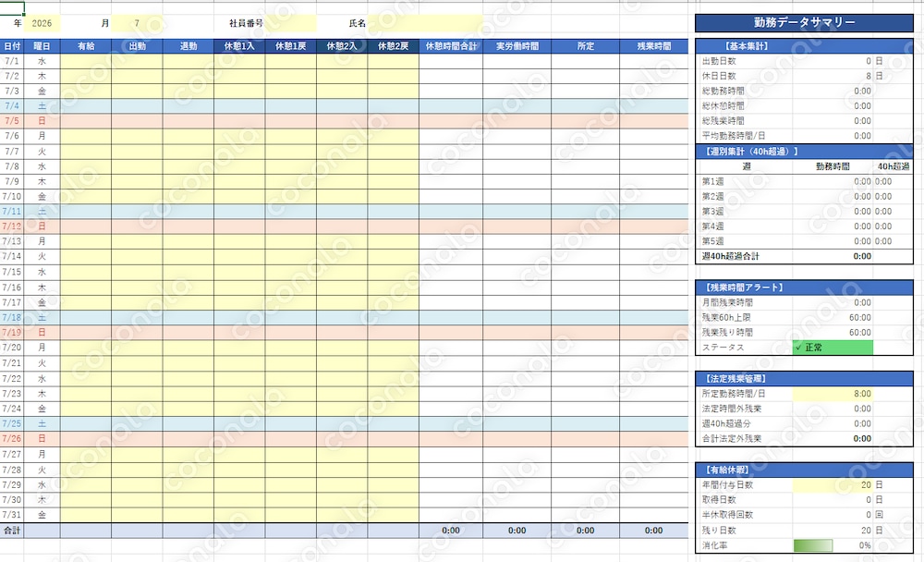Click the 退勤 column header
Screen dimensions: 924x562
[188, 46]
